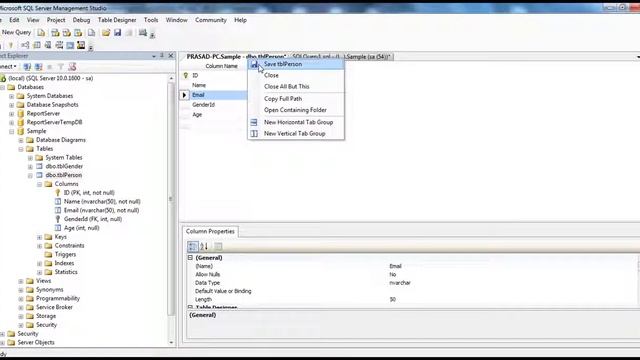This screenshot has height=360, width=640.
Task: Open the Connect dropdown in Object Explorer
Action: pyautogui.click(x=8, y=67)
